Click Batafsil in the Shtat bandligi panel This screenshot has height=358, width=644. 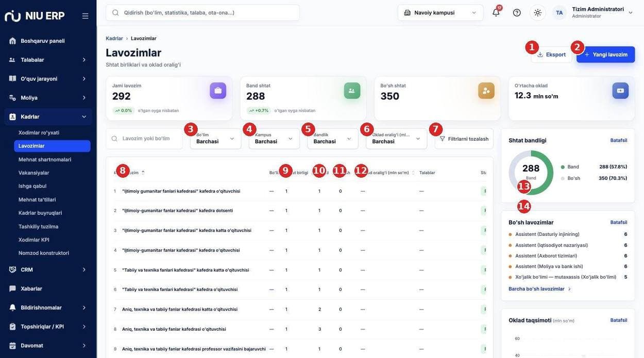(619, 140)
